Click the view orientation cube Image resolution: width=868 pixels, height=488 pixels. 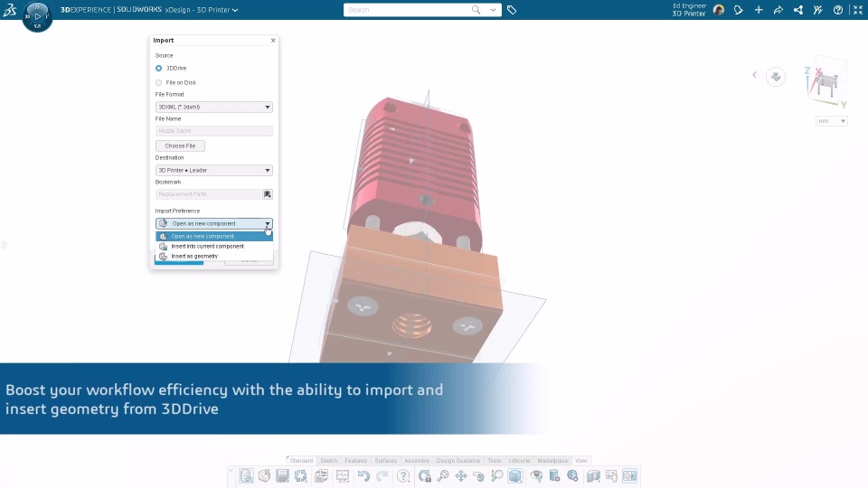click(x=826, y=84)
